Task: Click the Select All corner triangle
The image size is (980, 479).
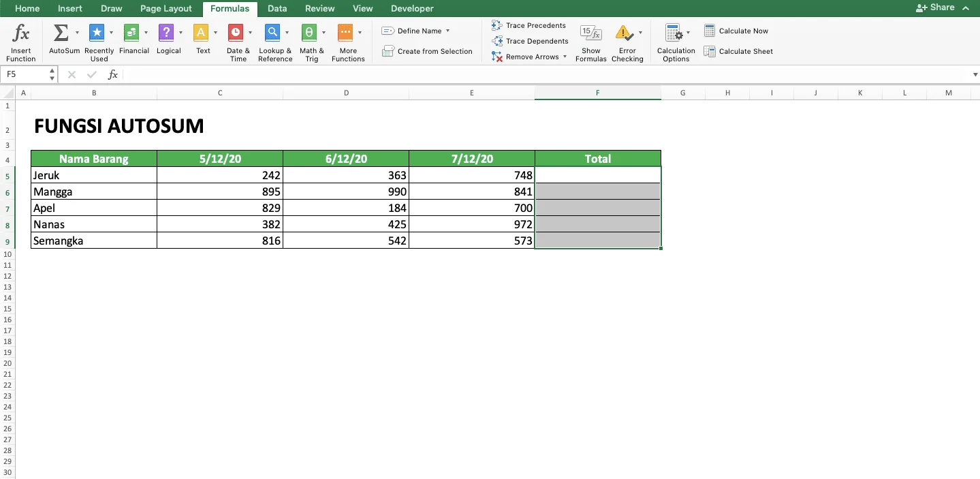Action: coord(7,93)
